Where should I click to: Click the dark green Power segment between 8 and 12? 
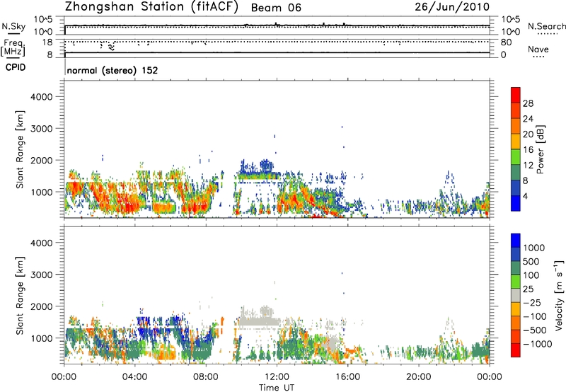pos(516,172)
